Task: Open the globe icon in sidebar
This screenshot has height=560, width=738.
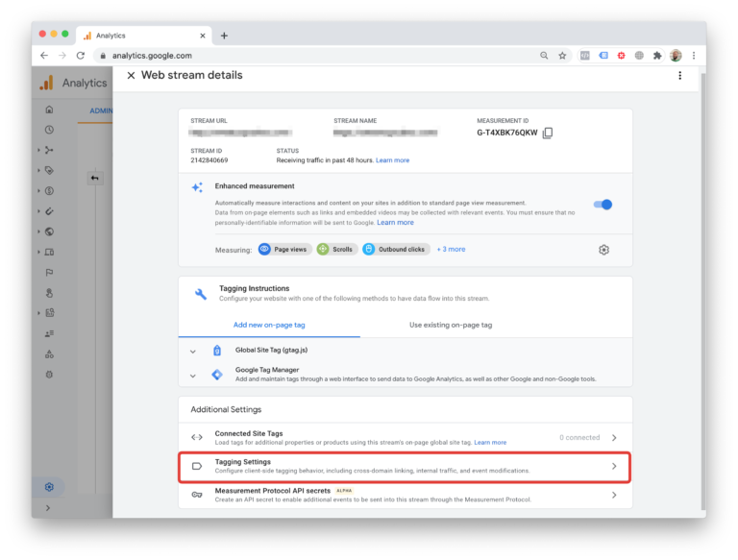Action: pos(49,231)
